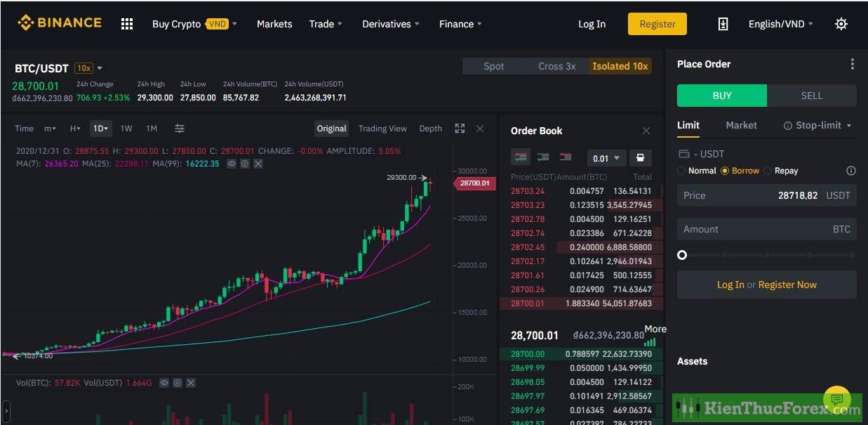Open the minutes interval dropdown
This screenshot has width=868, height=425.
point(51,129)
